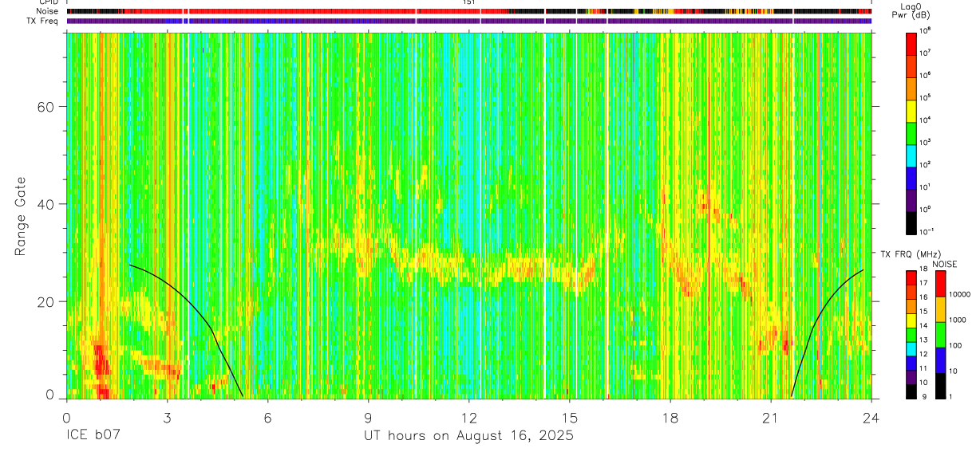Click the '9' hour tick on the time axis
This screenshot has height=452, width=980.
point(369,418)
